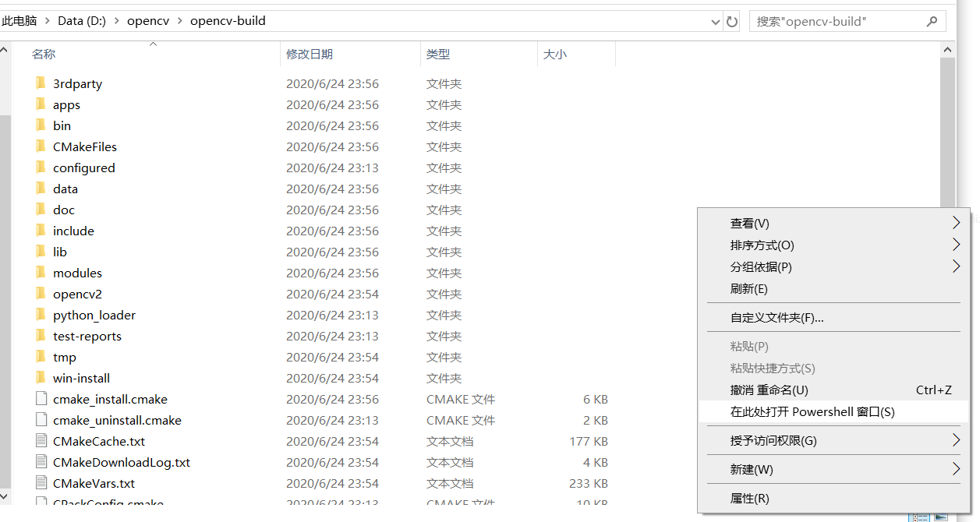
Task: Open the python_loader folder
Action: coord(94,315)
